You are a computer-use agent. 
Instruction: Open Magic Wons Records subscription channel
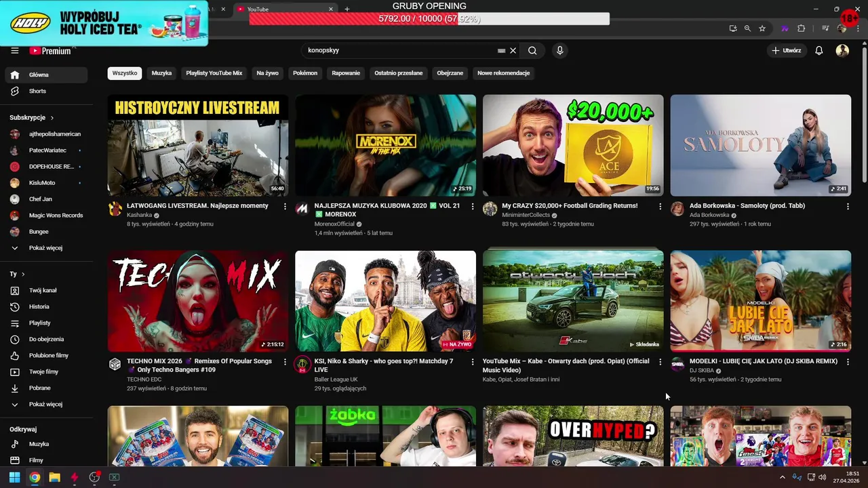[x=46, y=216]
